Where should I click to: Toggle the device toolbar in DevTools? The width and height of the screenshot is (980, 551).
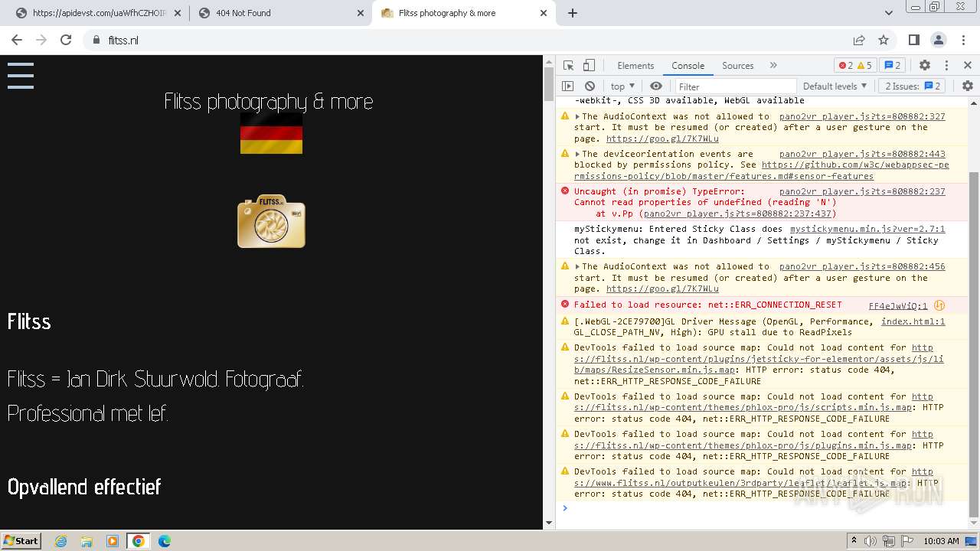coord(589,66)
